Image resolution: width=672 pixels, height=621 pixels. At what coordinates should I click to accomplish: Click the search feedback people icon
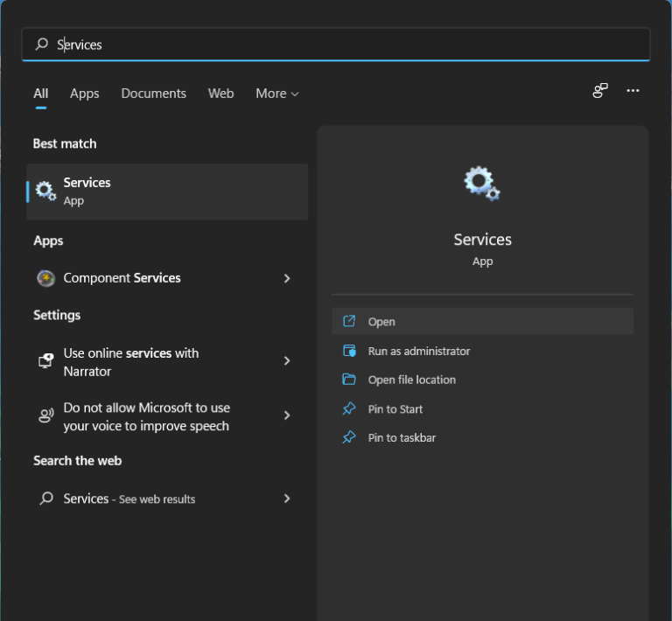(600, 91)
